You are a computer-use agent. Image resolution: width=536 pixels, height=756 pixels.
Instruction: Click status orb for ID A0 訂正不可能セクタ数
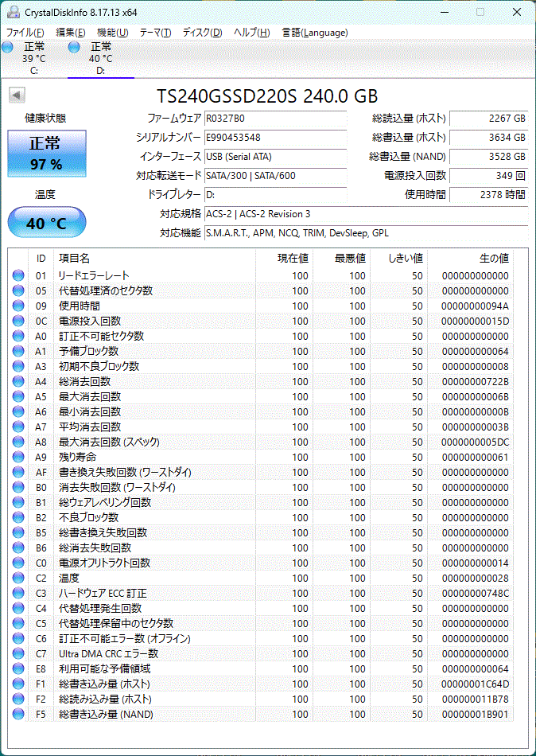[x=18, y=336]
